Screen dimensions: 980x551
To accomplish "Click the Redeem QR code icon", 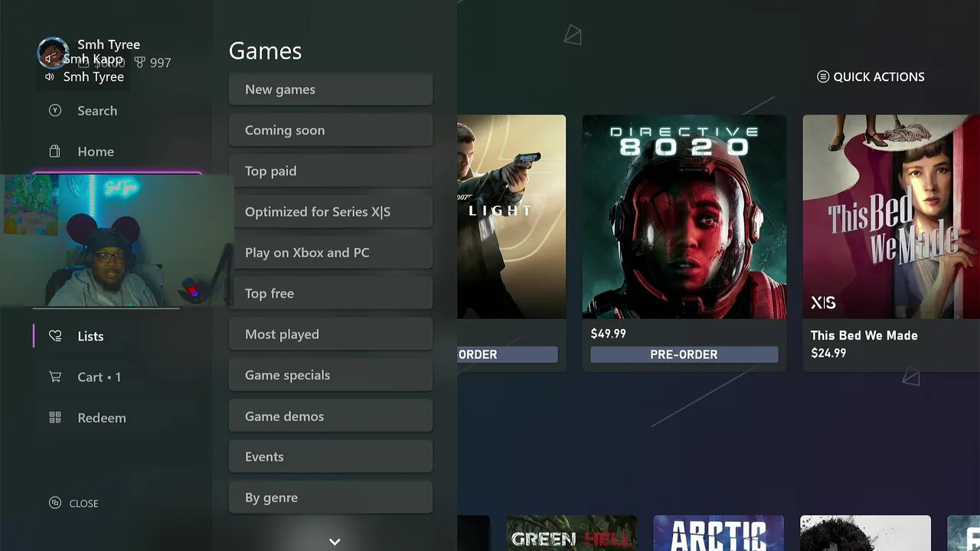I will coord(55,417).
